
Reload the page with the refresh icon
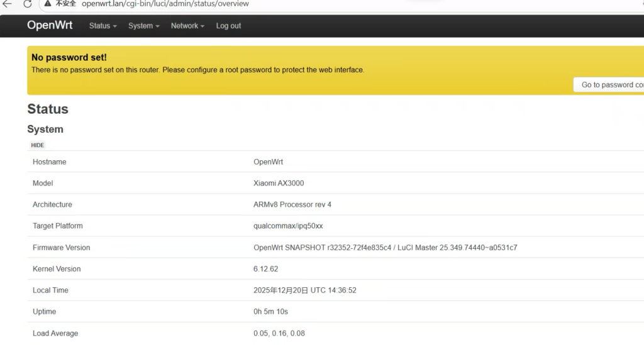click(x=28, y=4)
